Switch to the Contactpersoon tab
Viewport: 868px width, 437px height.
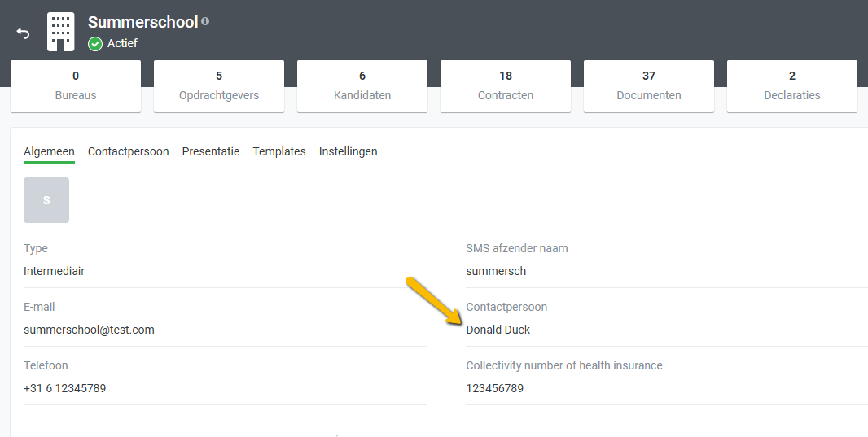[x=129, y=151]
